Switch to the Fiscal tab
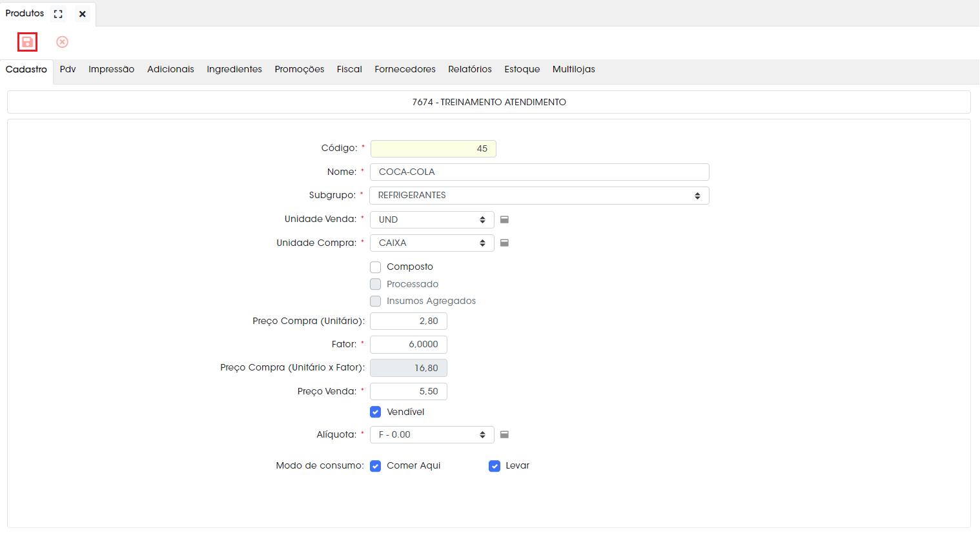This screenshot has width=980, height=537. tap(349, 69)
